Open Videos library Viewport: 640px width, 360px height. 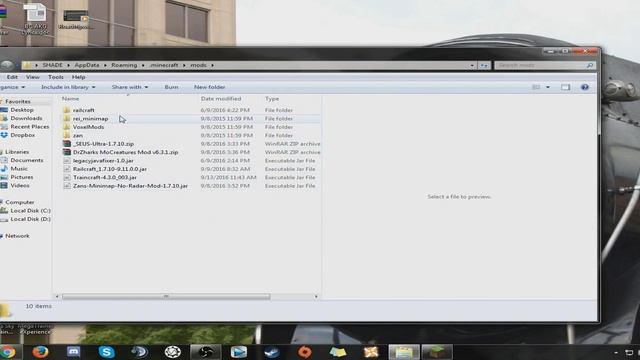(20, 185)
